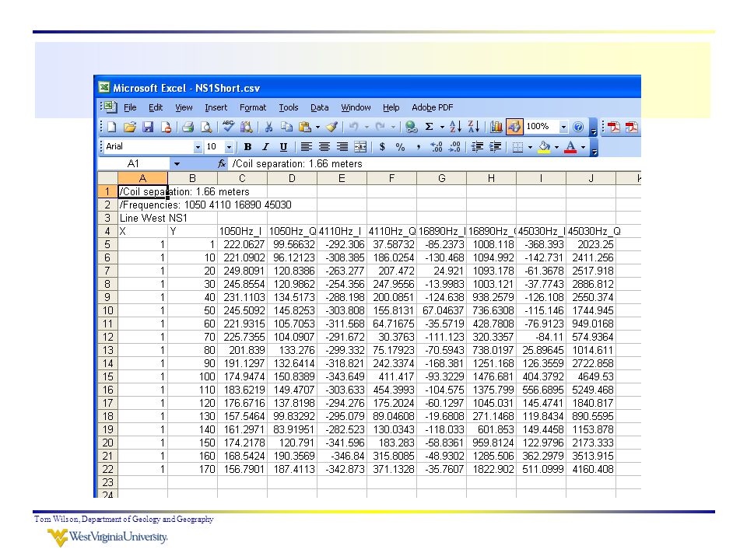Click Increase Indent icon
This screenshot has height=560, width=747.
click(496, 147)
